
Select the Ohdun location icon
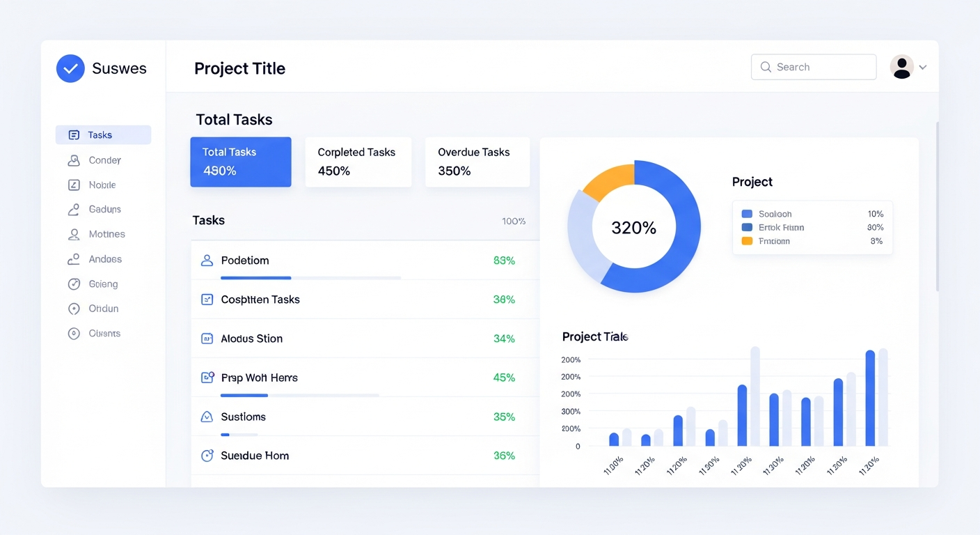point(74,309)
